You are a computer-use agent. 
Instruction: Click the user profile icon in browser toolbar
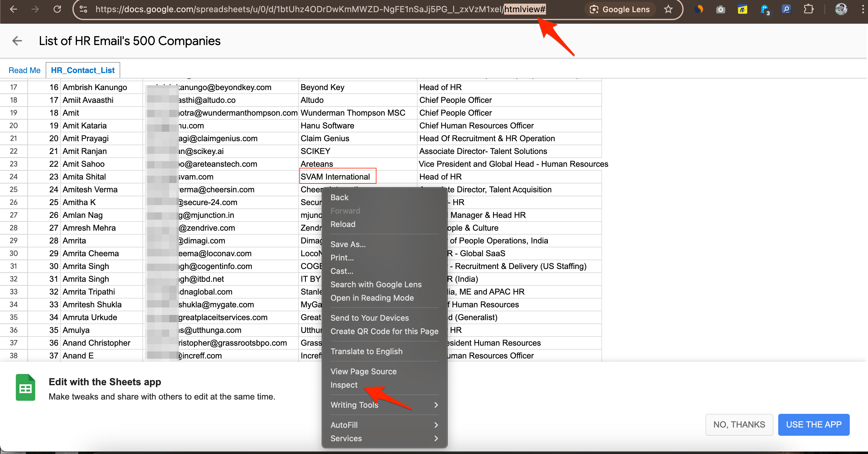coord(841,9)
